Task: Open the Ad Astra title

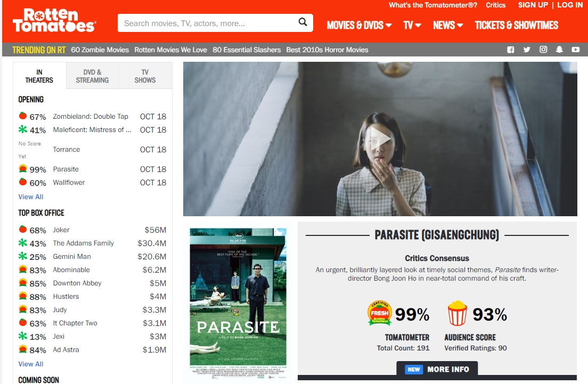Action: pos(66,349)
